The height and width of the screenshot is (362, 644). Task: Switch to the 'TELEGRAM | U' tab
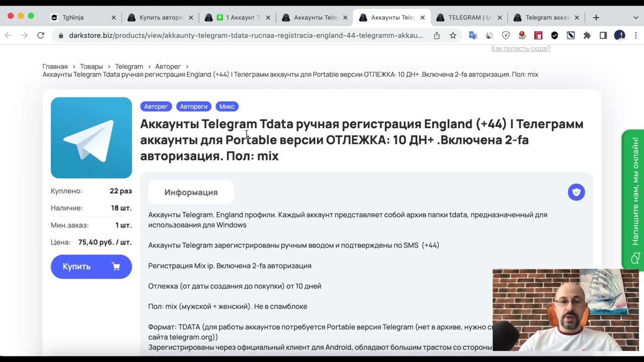pos(468,17)
